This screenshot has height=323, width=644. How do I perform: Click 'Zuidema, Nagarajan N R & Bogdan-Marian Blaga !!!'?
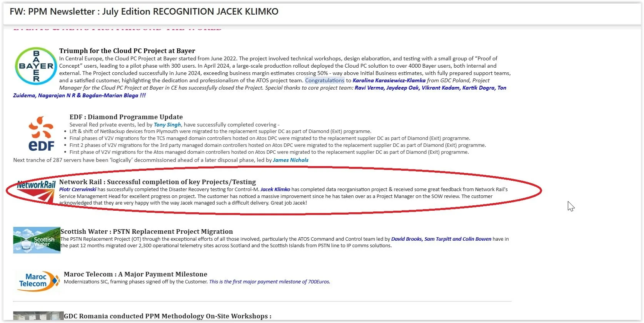(x=79, y=95)
